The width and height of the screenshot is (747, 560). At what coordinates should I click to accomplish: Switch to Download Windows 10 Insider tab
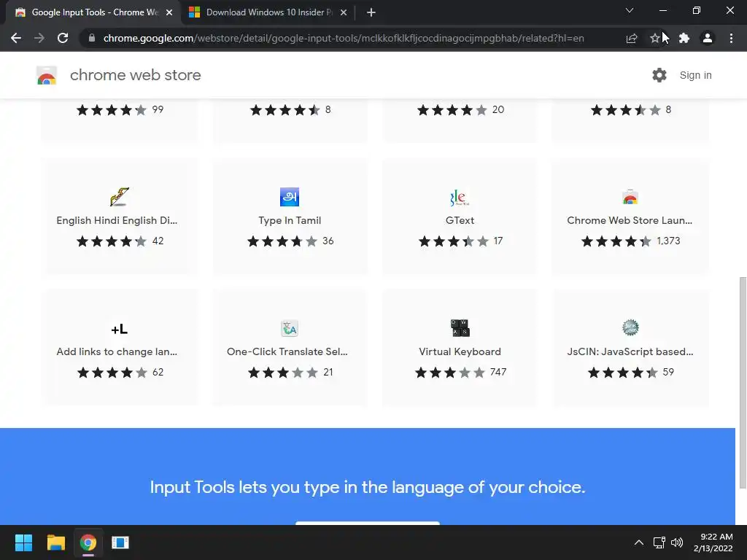[268, 12]
